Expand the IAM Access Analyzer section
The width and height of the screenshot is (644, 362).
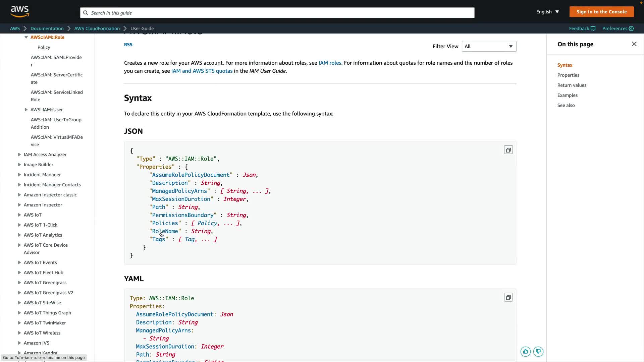point(19,155)
